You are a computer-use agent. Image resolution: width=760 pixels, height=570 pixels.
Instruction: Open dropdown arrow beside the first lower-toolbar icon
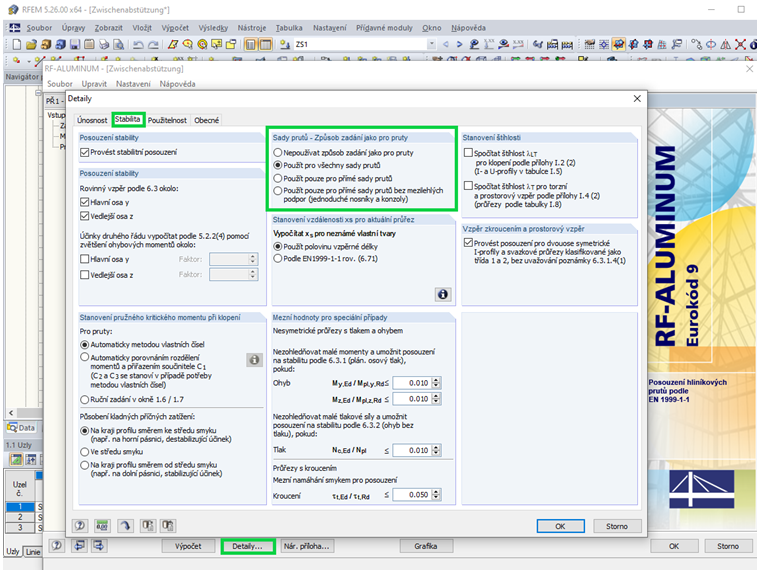(x=29, y=61)
